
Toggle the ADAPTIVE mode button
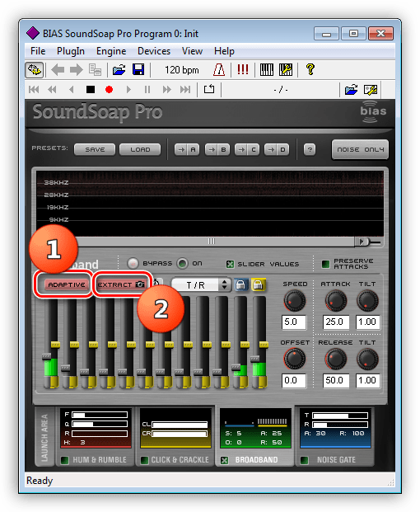tap(66, 284)
